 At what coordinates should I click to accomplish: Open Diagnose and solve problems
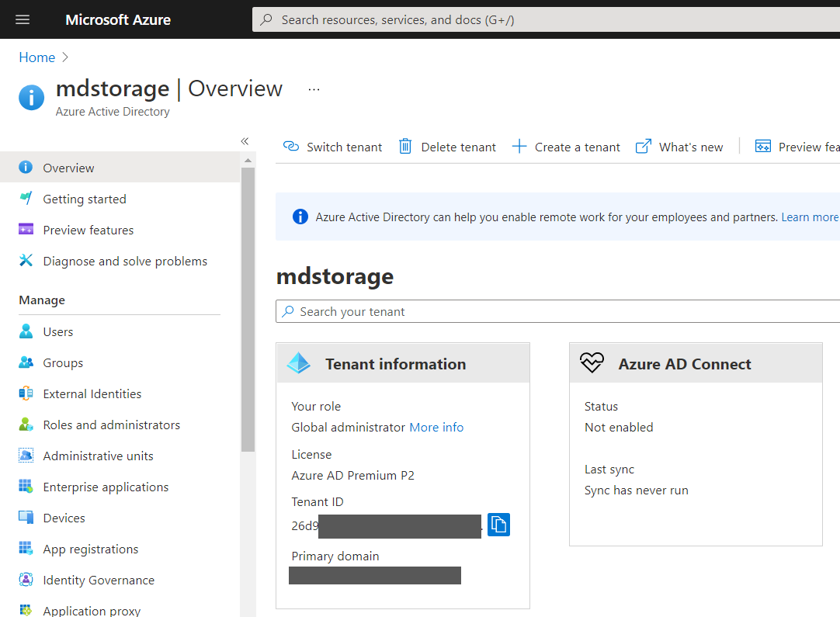pyautogui.click(x=120, y=261)
